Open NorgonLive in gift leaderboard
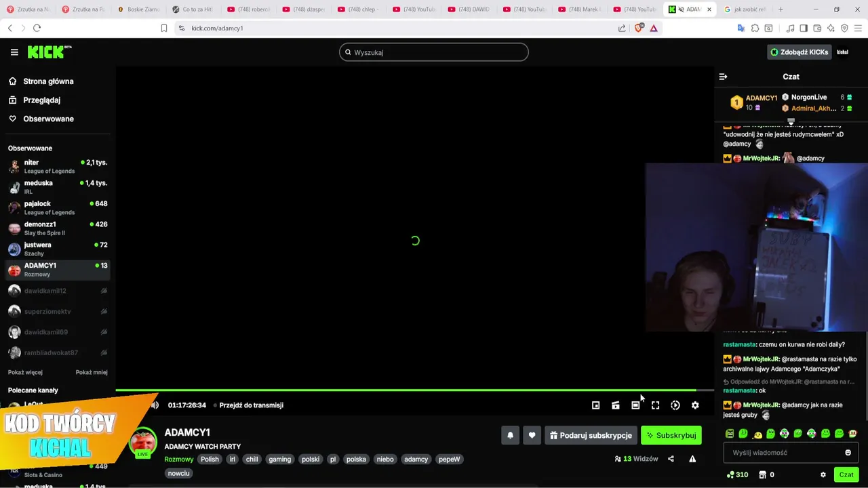868x488 pixels. 808,97
